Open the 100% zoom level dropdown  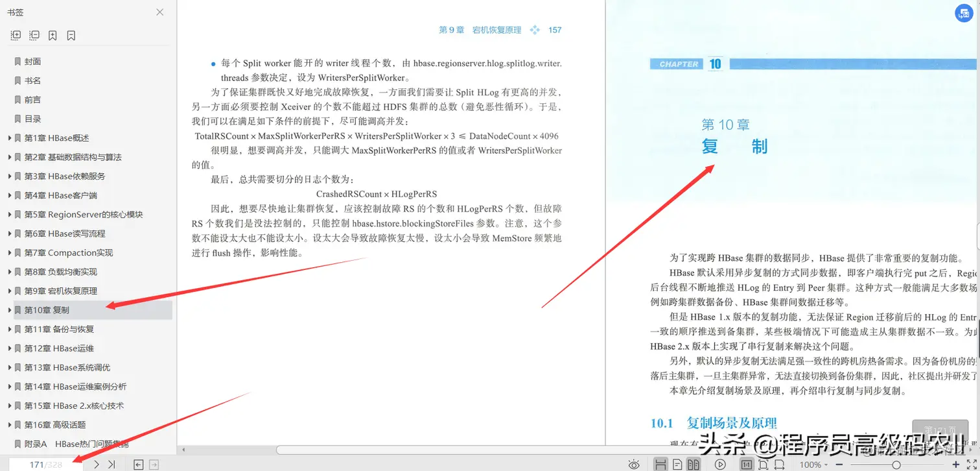pyautogui.click(x=814, y=464)
